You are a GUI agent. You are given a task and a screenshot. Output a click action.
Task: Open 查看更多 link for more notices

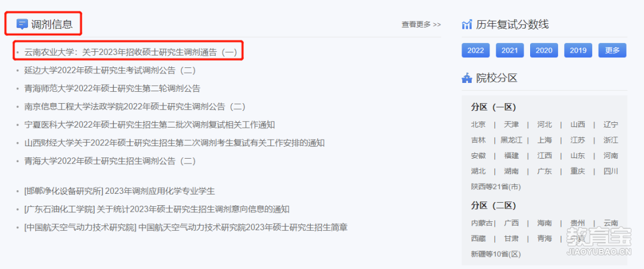[x=421, y=24]
